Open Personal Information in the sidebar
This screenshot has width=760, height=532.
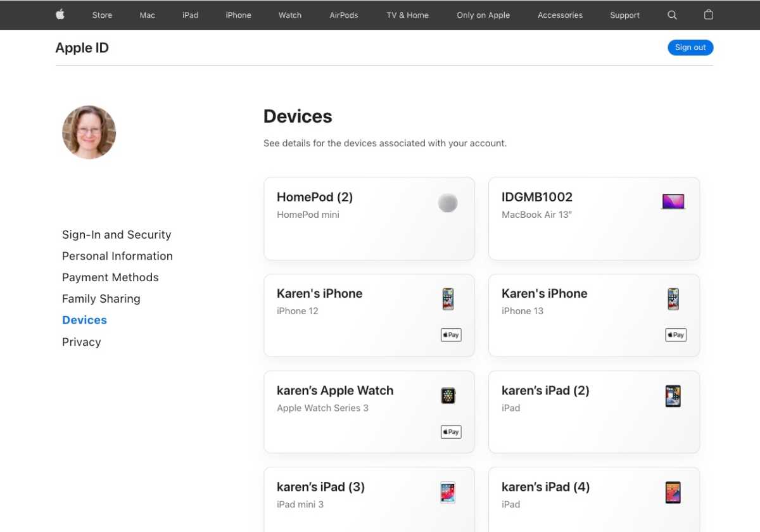coord(117,256)
